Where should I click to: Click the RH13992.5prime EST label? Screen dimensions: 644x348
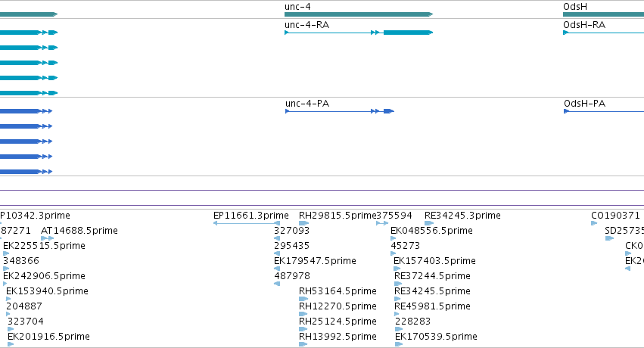338,337
